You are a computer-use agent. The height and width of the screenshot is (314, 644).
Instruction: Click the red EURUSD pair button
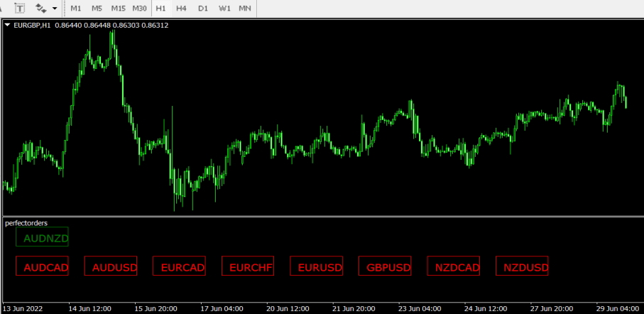coord(316,266)
